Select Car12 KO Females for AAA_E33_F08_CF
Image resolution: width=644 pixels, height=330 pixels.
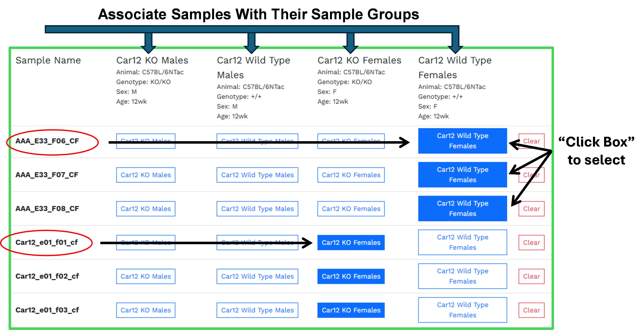point(351,209)
